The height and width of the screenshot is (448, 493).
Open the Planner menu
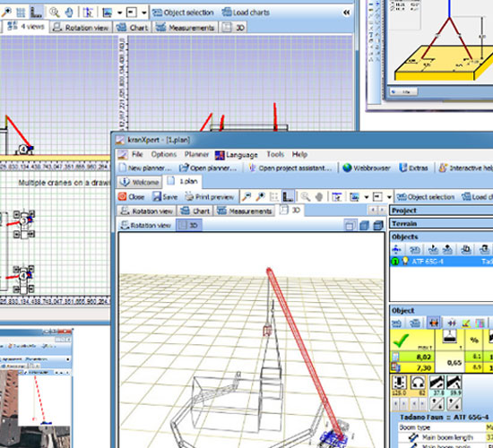[x=196, y=154]
